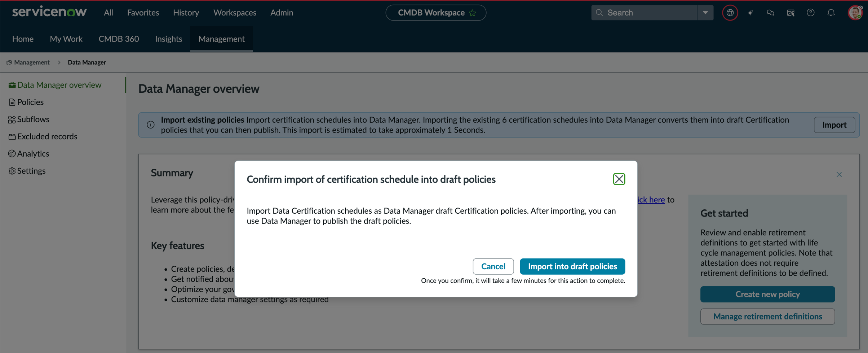868x353 pixels.
Task: Click the Import button in the banner
Action: (834, 125)
